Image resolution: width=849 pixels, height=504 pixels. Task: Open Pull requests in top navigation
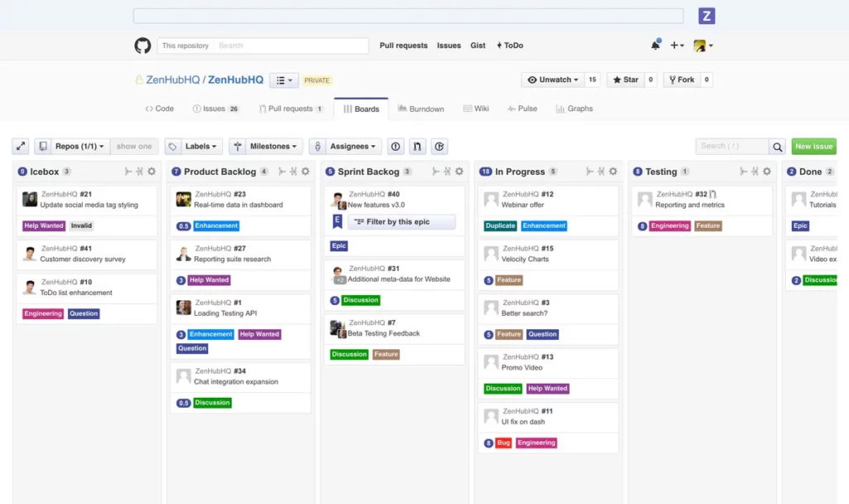pos(404,46)
